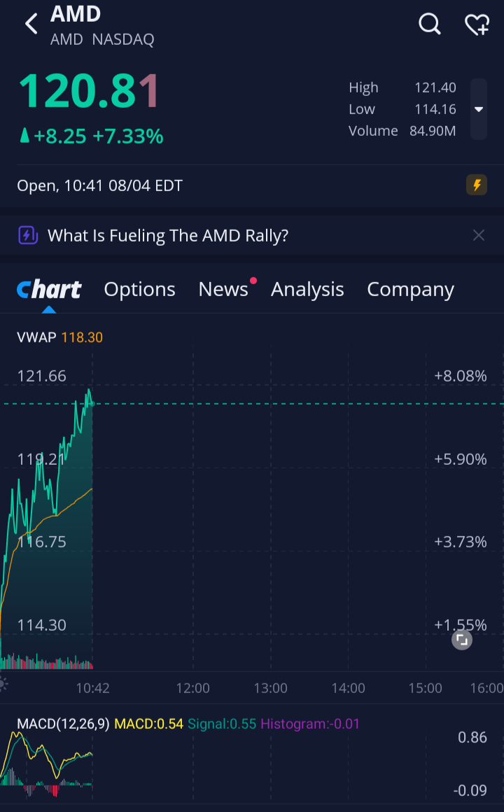Tap the MACD(12,26,9) indicator label
504x812 pixels.
point(63,723)
